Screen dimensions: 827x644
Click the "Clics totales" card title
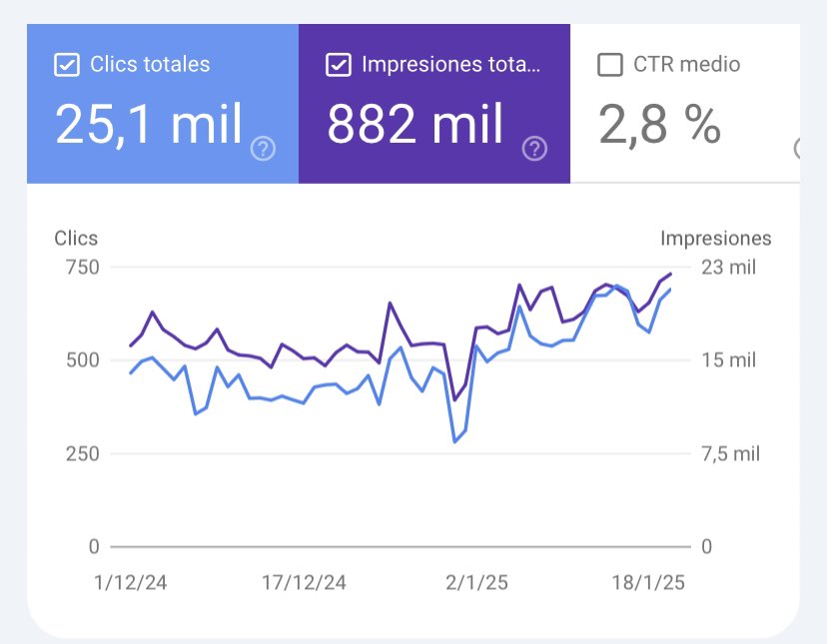click(x=150, y=65)
